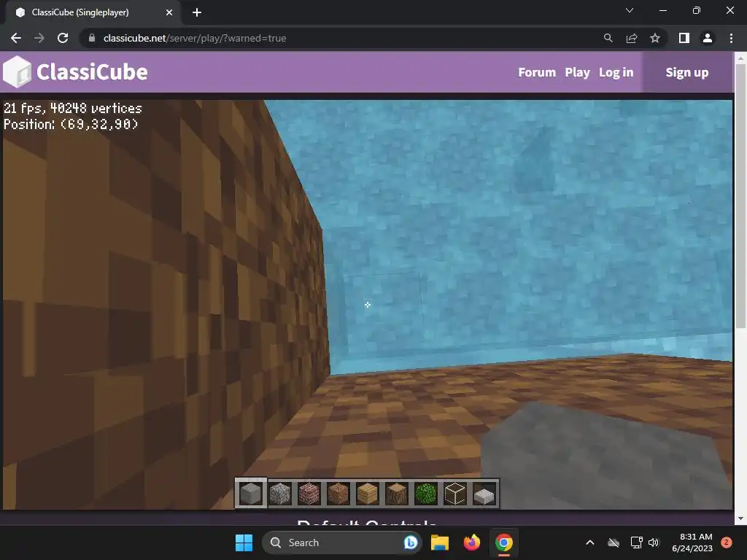Open the Chrome profile menu
The height and width of the screenshot is (560, 747).
tap(708, 38)
